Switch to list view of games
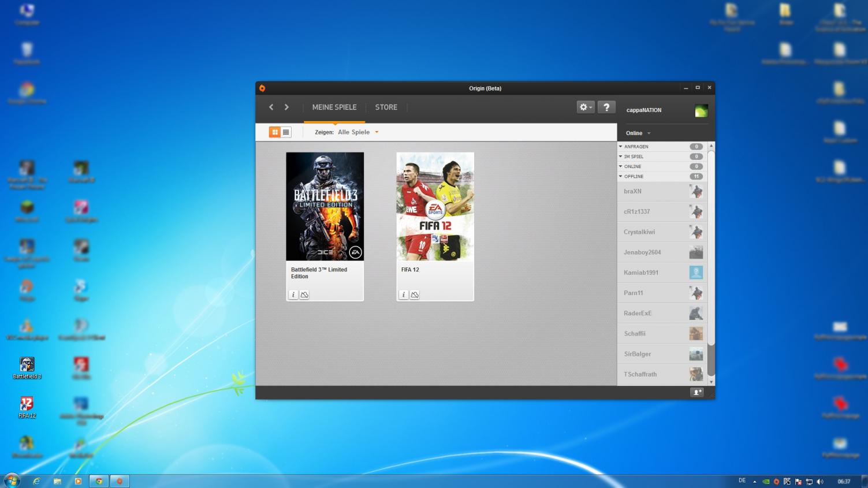Viewport: 868px width, 488px height. (x=286, y=132)
